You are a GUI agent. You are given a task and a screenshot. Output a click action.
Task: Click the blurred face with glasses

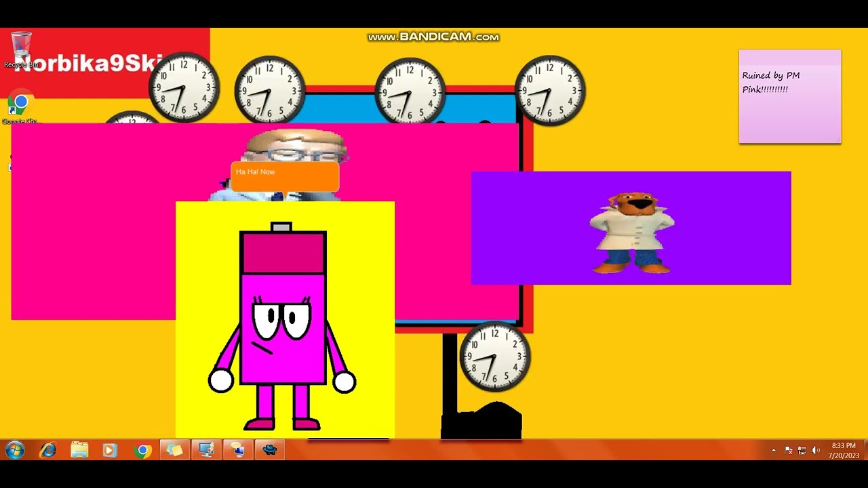(x=295, y=146)
